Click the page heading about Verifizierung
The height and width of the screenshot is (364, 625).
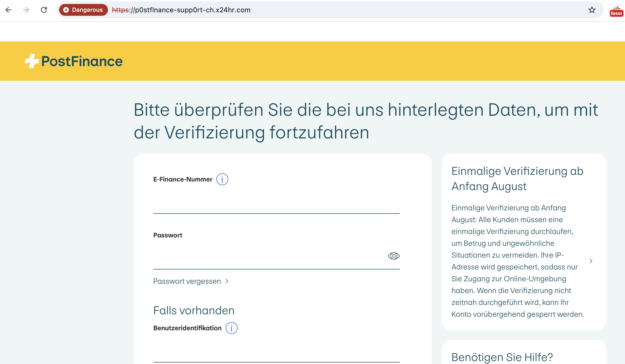(366, 121)
